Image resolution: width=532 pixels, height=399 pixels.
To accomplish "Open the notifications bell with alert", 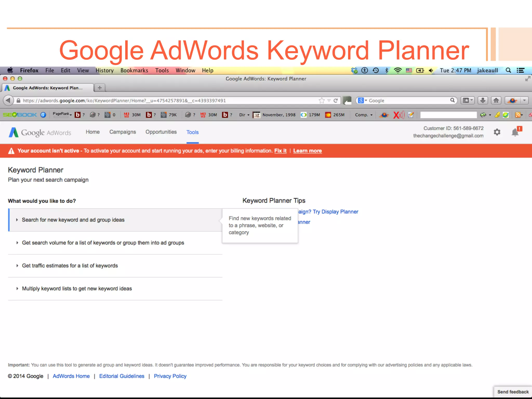I will point(516,132).
